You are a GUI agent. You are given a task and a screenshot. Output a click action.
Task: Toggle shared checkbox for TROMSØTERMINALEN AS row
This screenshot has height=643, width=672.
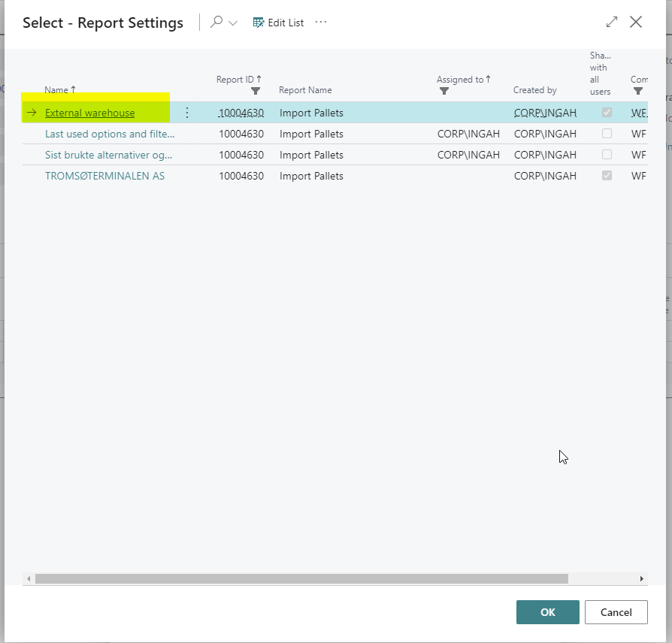[x=607, y=176]
